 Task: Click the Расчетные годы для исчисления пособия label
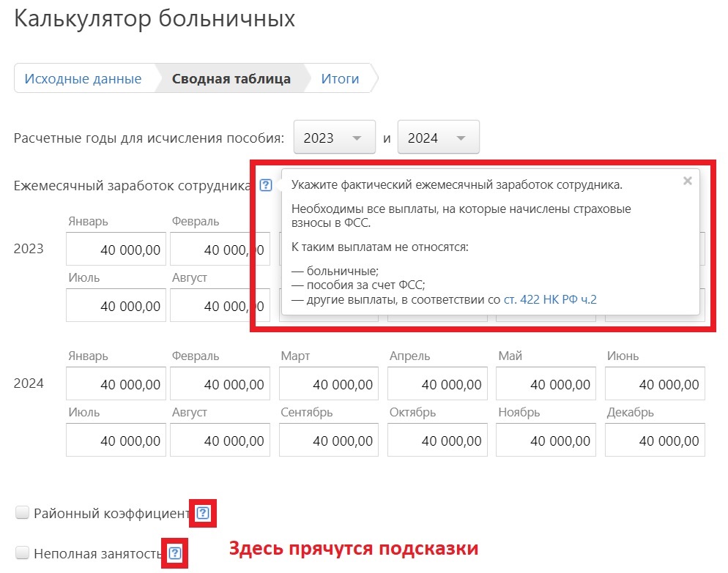pyautogui.click(x=149, y=138)
